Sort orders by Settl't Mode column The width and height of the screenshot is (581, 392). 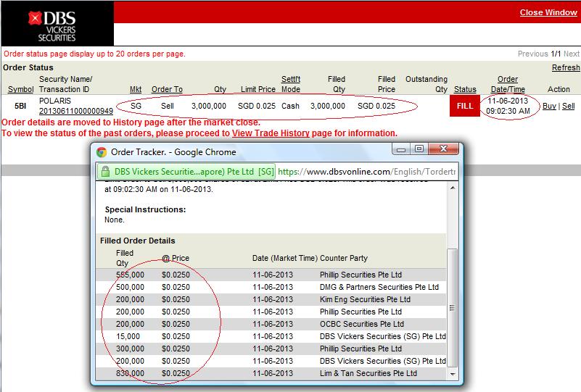point(291,84)
